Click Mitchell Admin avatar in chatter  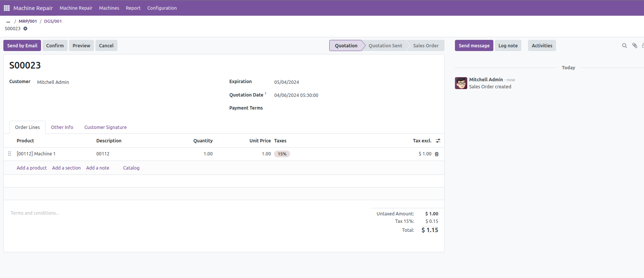pos(461,83)
